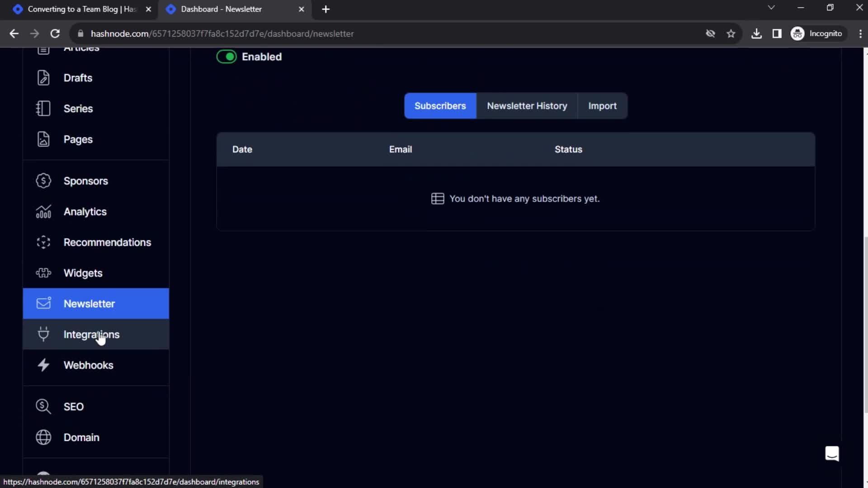Image resolution: width=868 pixels, height=488 pixels.
Task: Switch to Newsletter History tab
Action: [x=527, y=105]
